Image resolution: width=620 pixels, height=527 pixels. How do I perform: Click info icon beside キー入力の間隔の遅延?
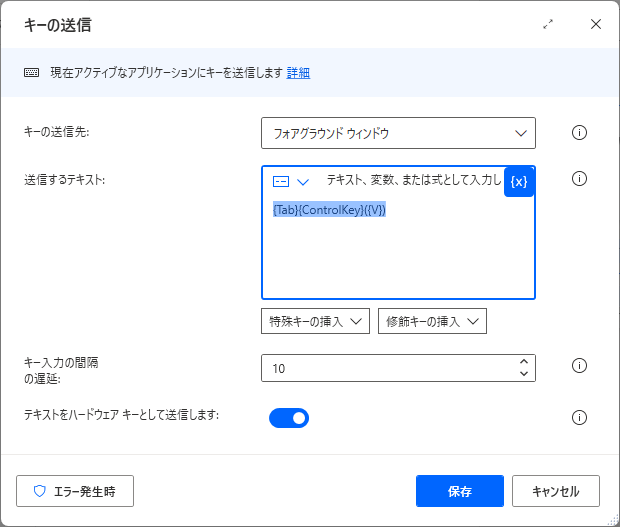tap(579, 365)
